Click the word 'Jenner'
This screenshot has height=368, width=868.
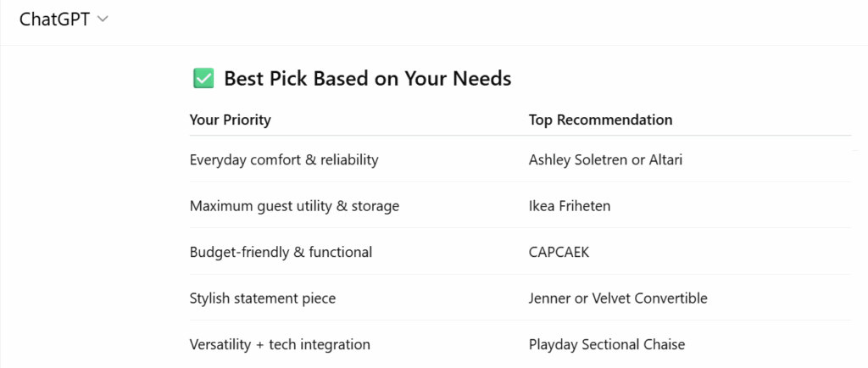(551, 298)
